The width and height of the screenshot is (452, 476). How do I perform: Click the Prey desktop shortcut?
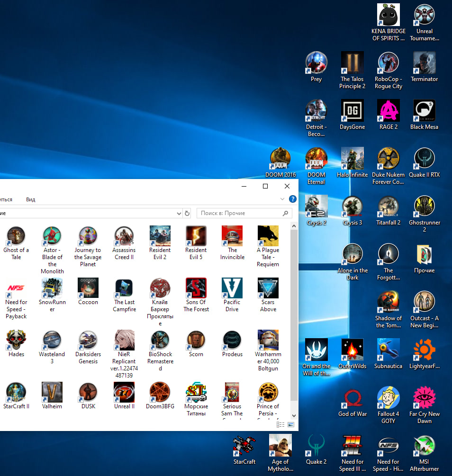(x=316, y=63)
